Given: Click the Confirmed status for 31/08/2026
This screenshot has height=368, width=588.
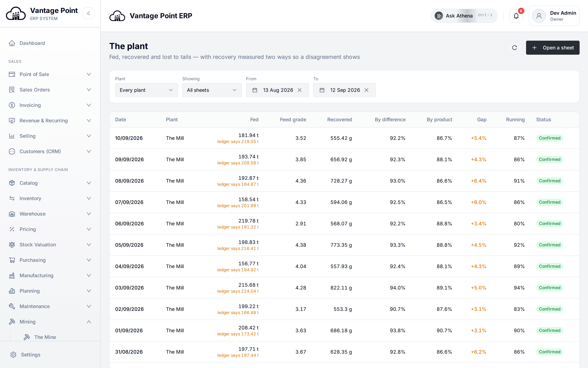Looking at the screenshot, I should tap(549, 352).
